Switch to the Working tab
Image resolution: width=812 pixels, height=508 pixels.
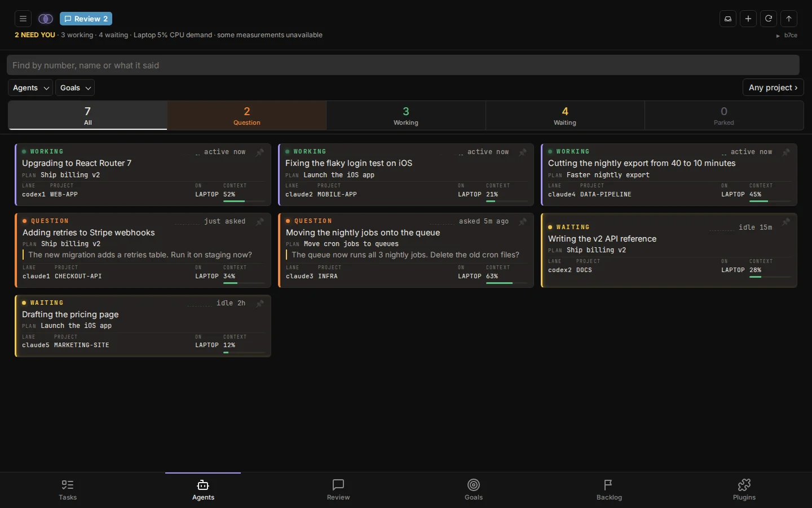click(406, 116)
